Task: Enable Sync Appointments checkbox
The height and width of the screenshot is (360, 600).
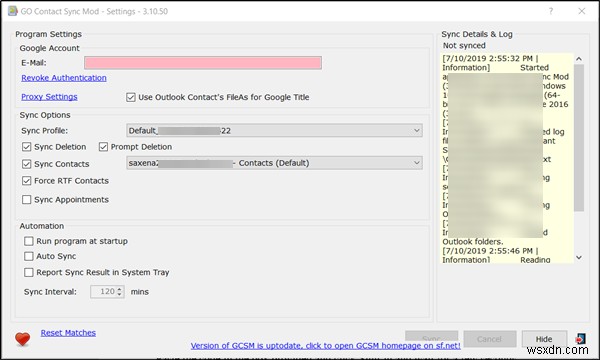Action: (26, 200)
